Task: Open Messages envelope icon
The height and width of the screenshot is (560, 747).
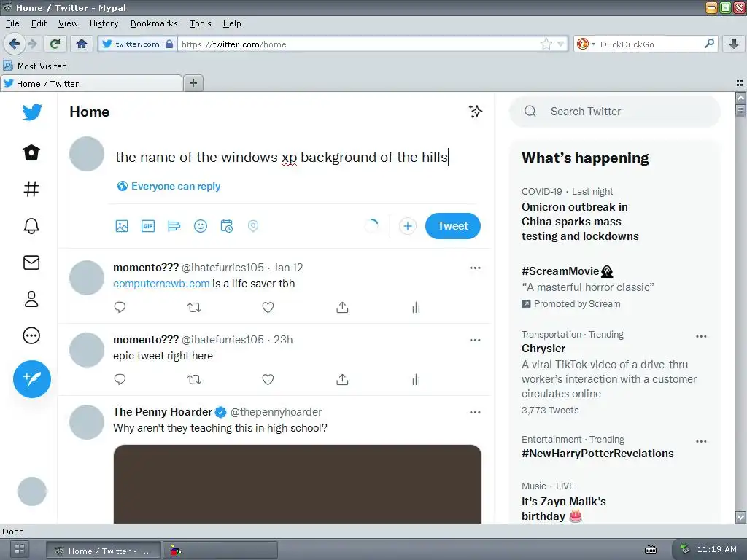Action: pyautogui.click(x=31, y=262)
